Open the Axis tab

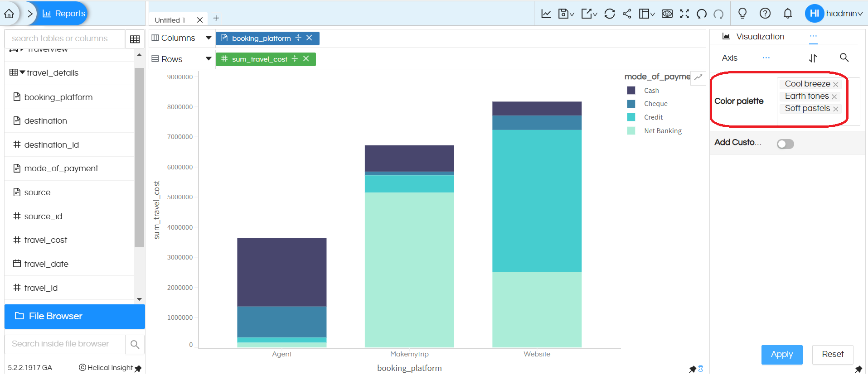(730, 58)
